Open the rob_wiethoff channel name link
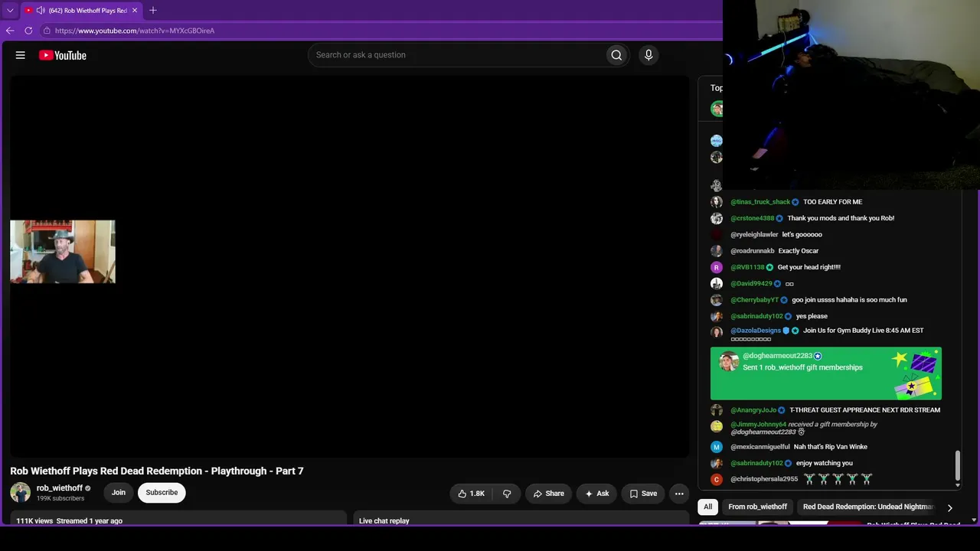This screenshot has width=980, height=551. point(60,488)
